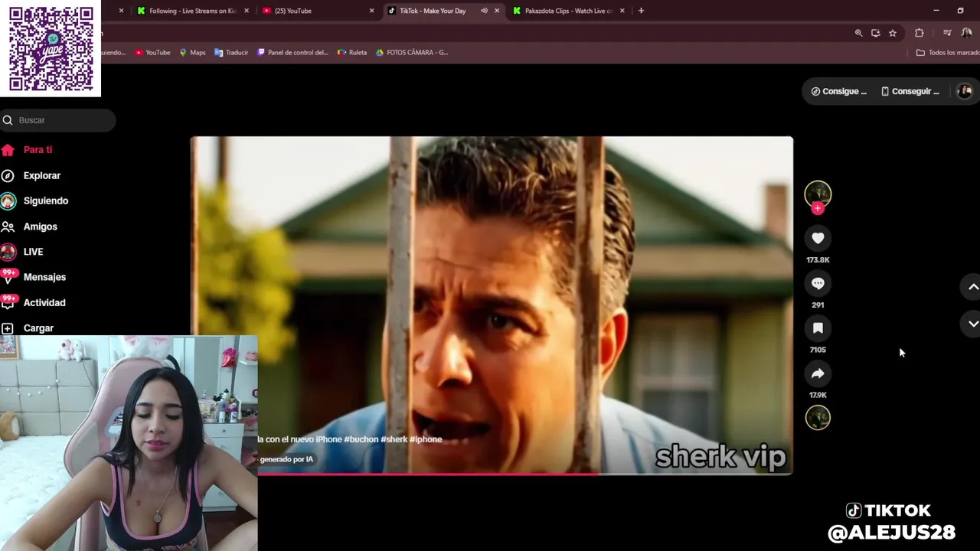Open the Traducir bookmark
Image resolution: width=980 pixels, height=551 pixels.
tap(231, 52)
